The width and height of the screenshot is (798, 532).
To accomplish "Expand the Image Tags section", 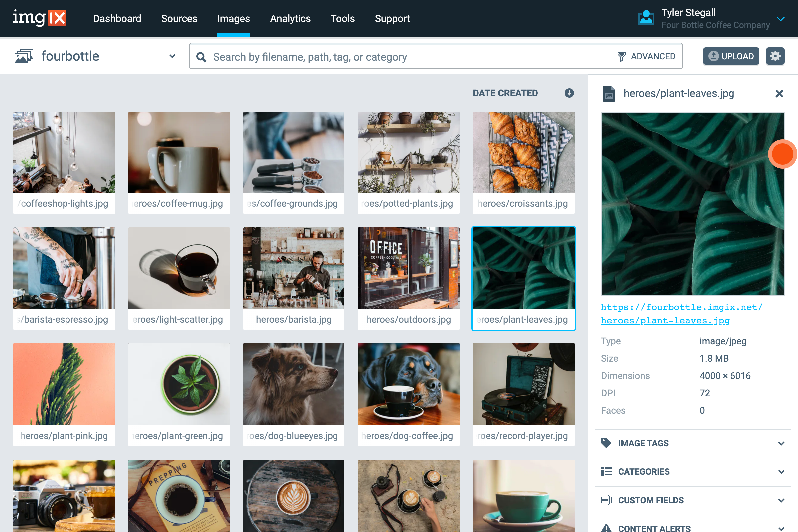I will coord(781,443).
